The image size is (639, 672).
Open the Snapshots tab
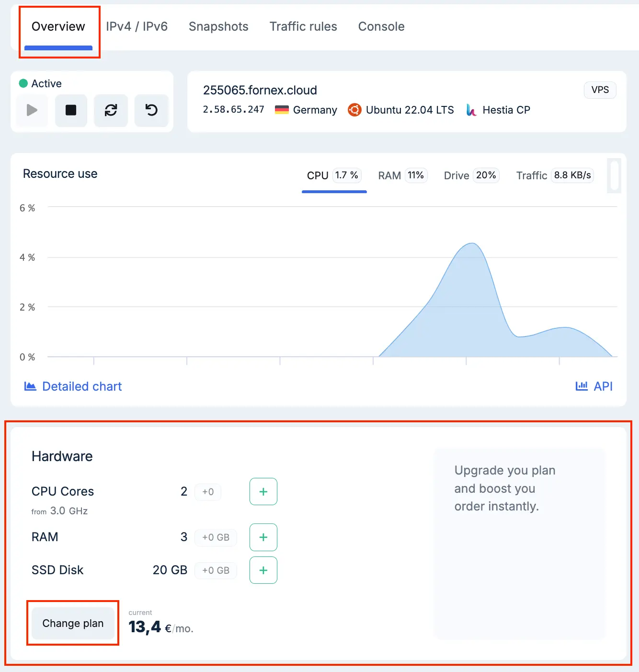point(218,26)
